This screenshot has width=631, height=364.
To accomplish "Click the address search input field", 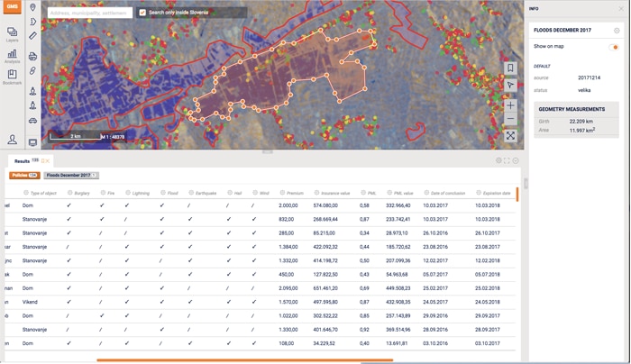I will point(88,13).
